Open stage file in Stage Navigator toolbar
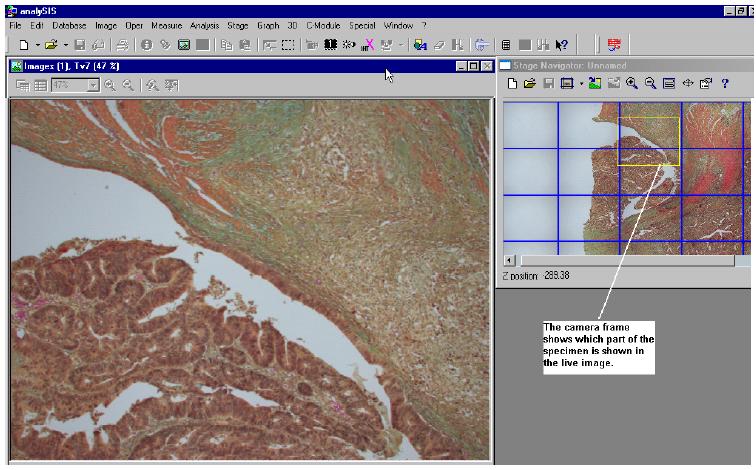The width and height of the screenshot is (756, 470). coord(530,84)
